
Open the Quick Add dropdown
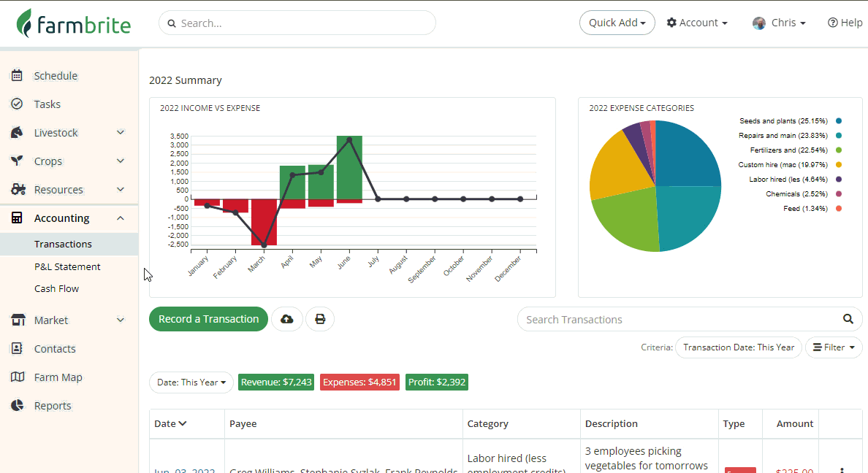[x=617, y=23]
